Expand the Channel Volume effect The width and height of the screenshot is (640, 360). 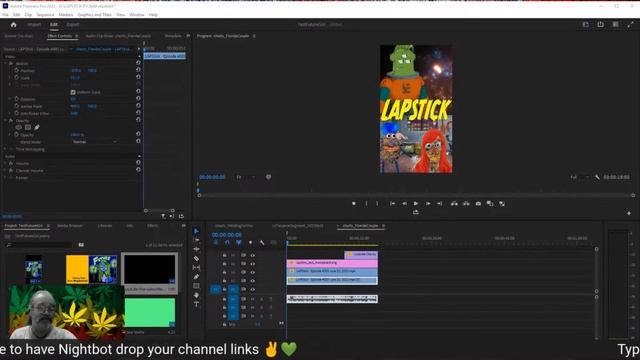[5, 170]
